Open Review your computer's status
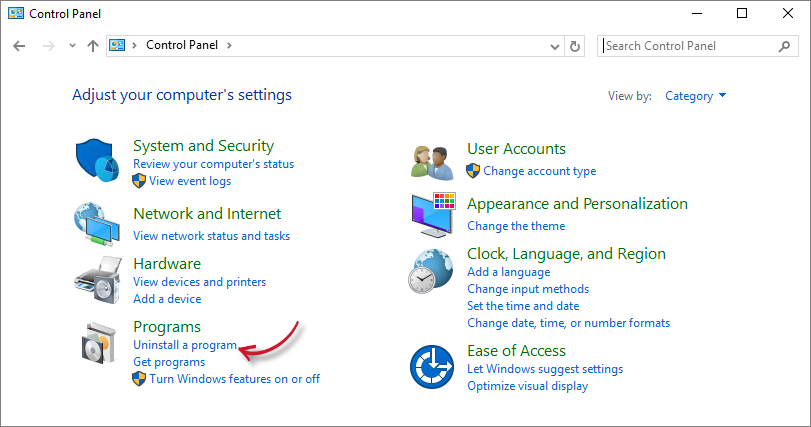This screenshot has height=427, width=811. (214, 164)
